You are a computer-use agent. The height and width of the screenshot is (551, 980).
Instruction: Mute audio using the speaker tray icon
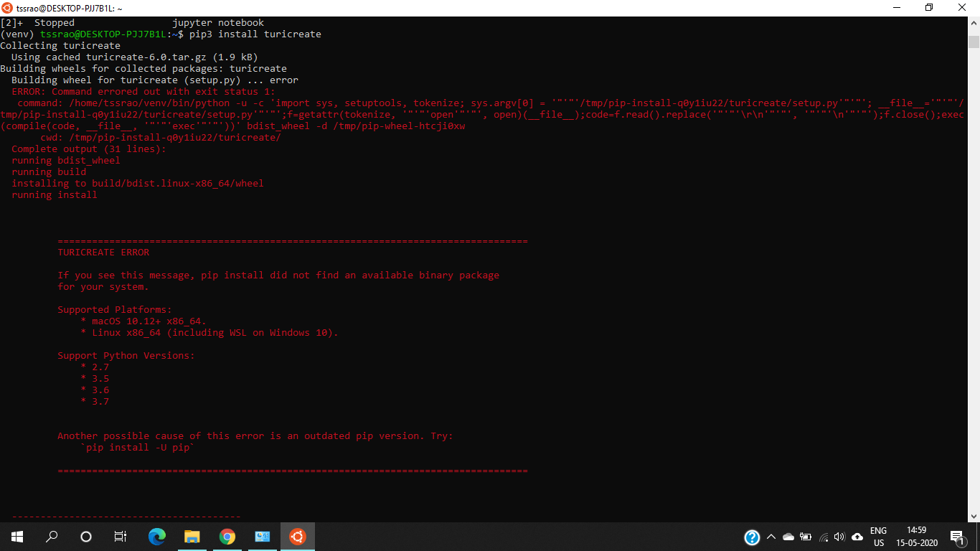coord(840,536)
